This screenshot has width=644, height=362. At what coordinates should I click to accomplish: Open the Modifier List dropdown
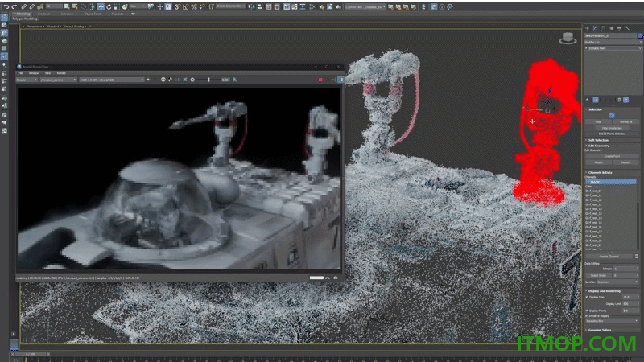click(x=613, y=43)
